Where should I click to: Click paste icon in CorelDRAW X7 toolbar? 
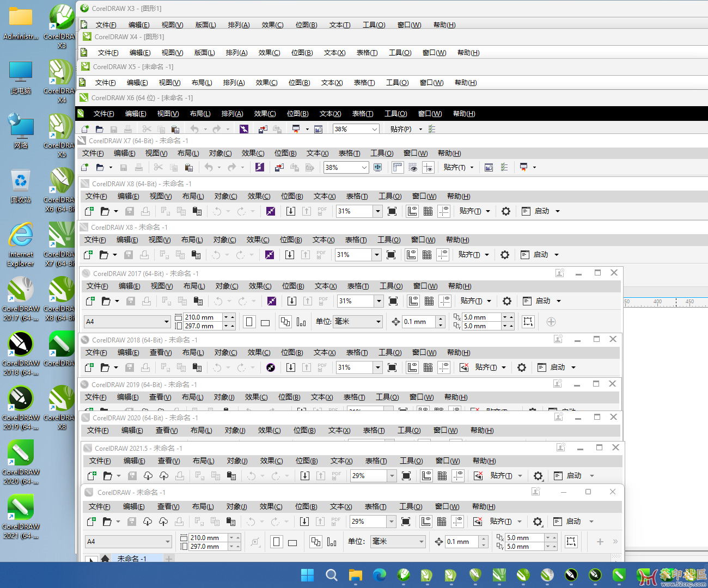tap(189, 168)
